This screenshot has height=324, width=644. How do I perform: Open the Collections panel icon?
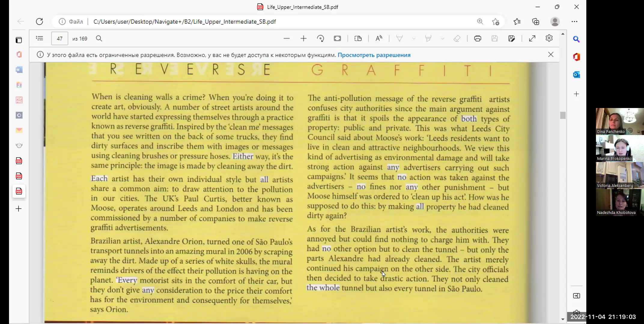coord(536,22)
